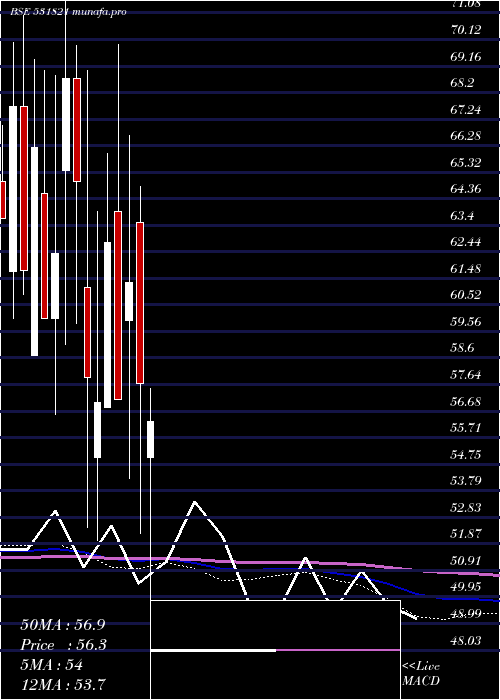500x700 pixels.
Task: Select the 12MA : 53.7 label
Action: click(63, 684)
